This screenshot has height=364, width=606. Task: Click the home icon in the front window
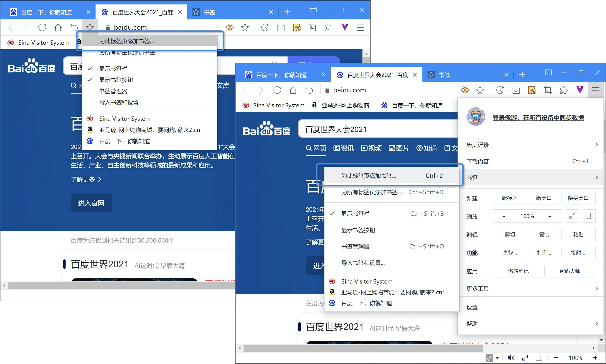pyautogui.click(x=293, y=90)
